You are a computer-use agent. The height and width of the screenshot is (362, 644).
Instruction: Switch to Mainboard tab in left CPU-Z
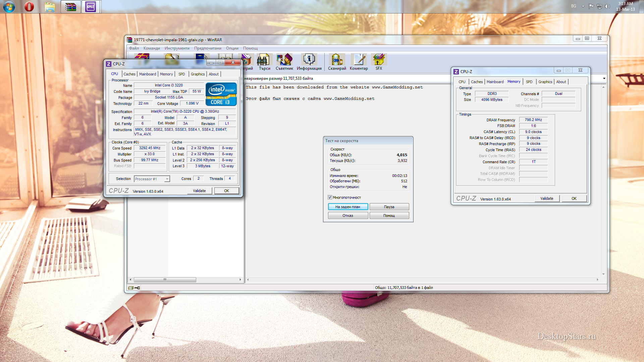148,74
